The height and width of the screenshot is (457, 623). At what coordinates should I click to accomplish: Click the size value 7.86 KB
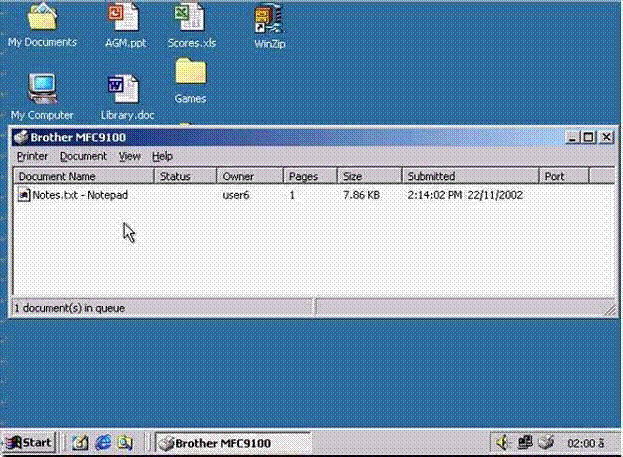coord(361,195)
